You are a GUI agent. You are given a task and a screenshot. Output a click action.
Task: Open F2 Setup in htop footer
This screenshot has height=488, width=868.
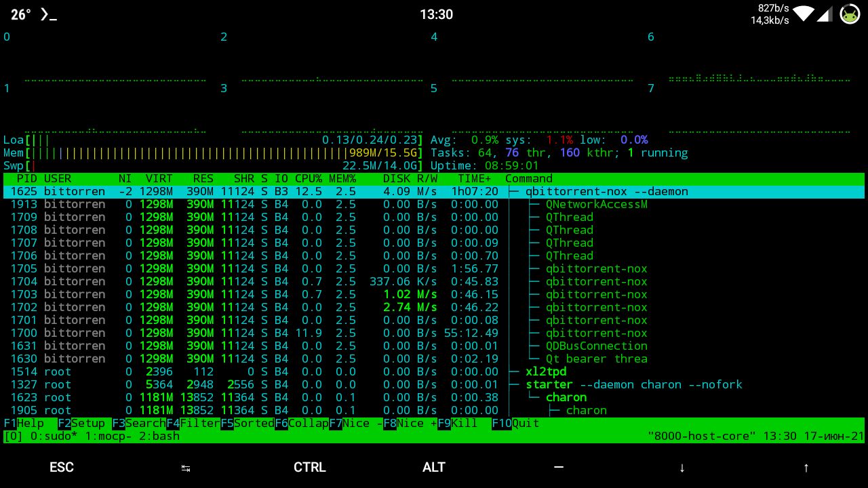coord(81,423)
